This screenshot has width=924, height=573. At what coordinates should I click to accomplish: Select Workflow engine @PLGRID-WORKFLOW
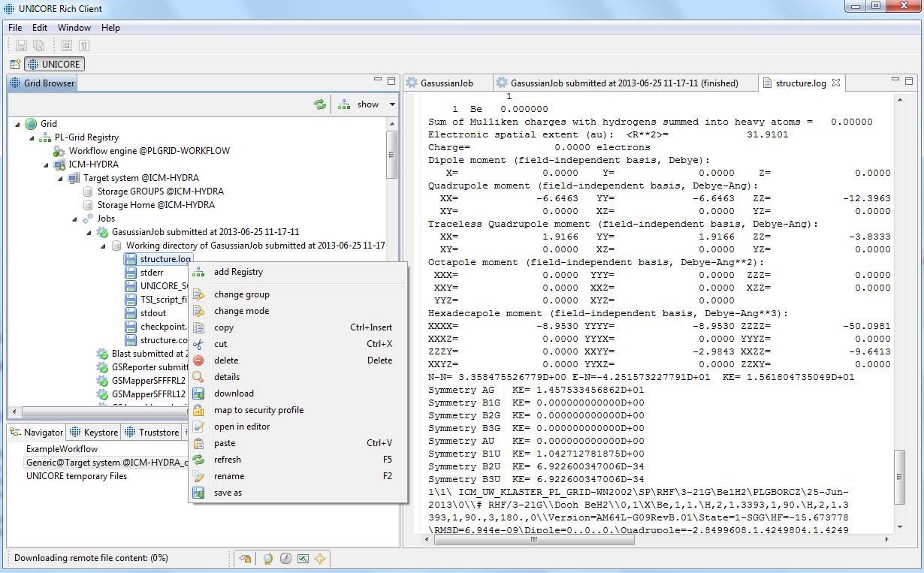(149, 151)
